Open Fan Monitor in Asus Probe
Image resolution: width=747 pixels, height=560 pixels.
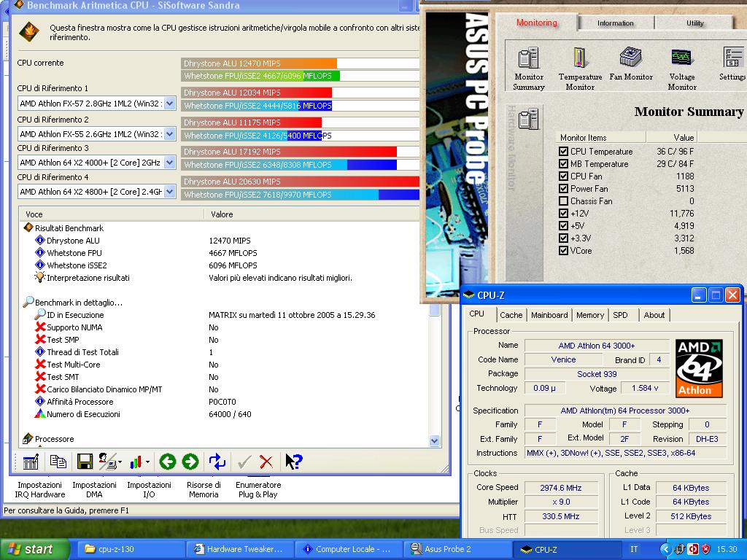(631, 63)
